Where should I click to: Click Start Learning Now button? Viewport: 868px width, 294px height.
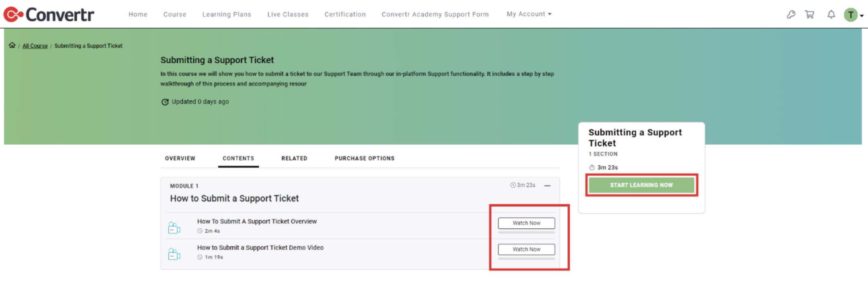tap(641, 185)
